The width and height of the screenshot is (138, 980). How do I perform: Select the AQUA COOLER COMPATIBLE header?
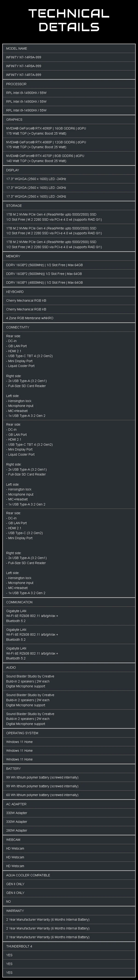(x=28, y=875)
